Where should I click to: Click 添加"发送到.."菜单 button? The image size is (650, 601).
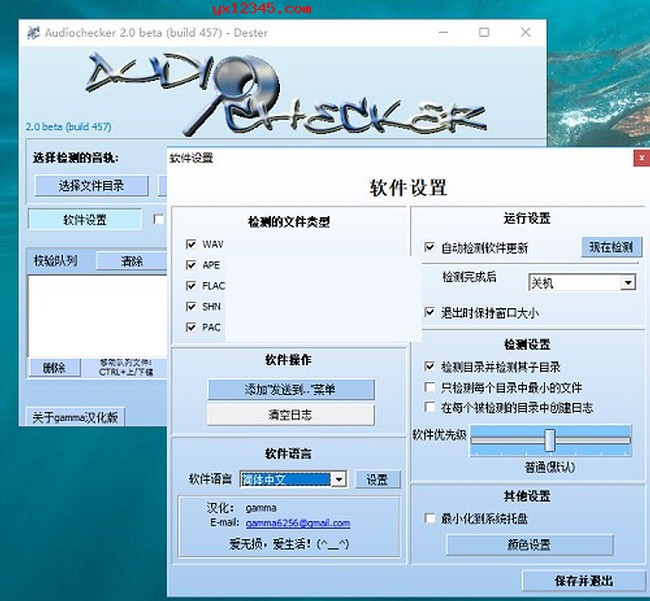coord(291,389)
